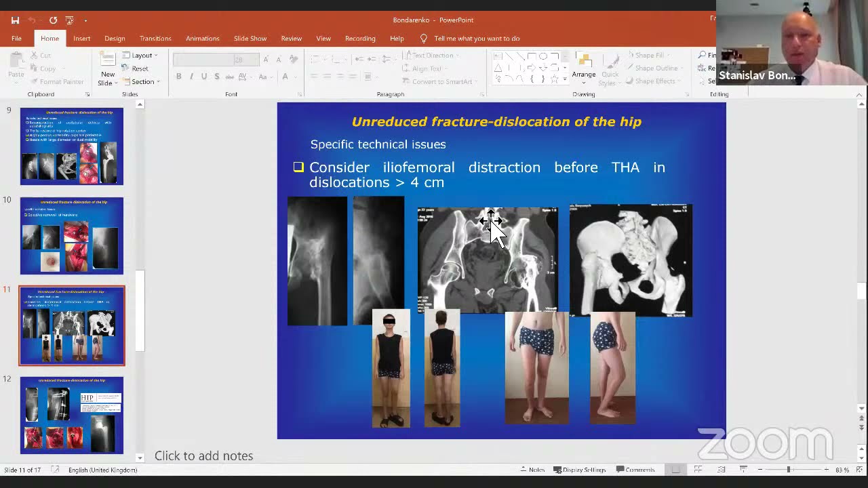Viewport: 868px width, 488px height.
Task: Click the Cut button
Action: 40,56
